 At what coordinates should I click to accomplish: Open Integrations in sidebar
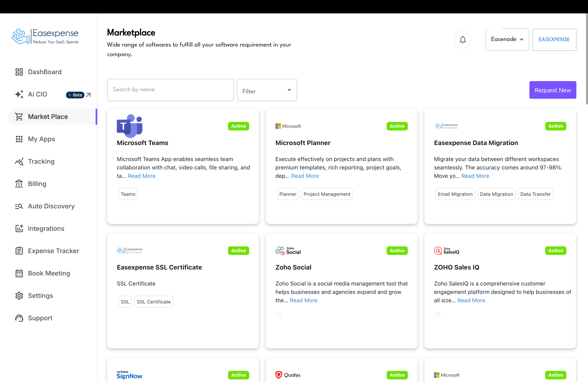pyautogui.click(x=46, y=229)
